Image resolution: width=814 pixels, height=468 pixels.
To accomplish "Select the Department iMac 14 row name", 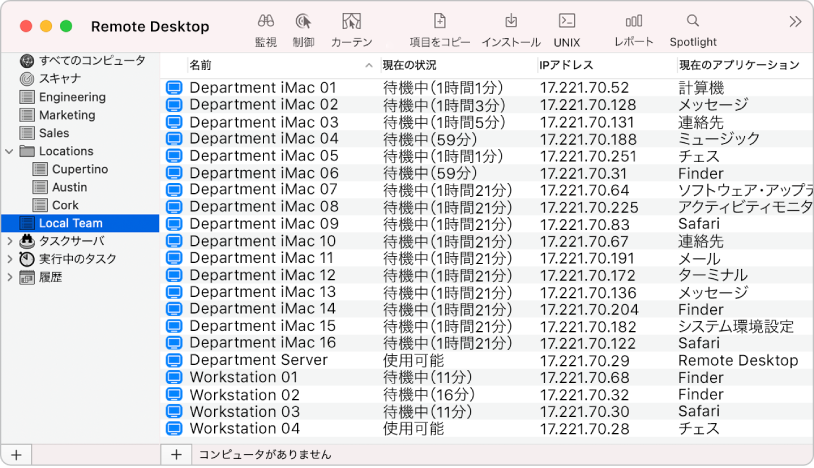I will [263, 309].
